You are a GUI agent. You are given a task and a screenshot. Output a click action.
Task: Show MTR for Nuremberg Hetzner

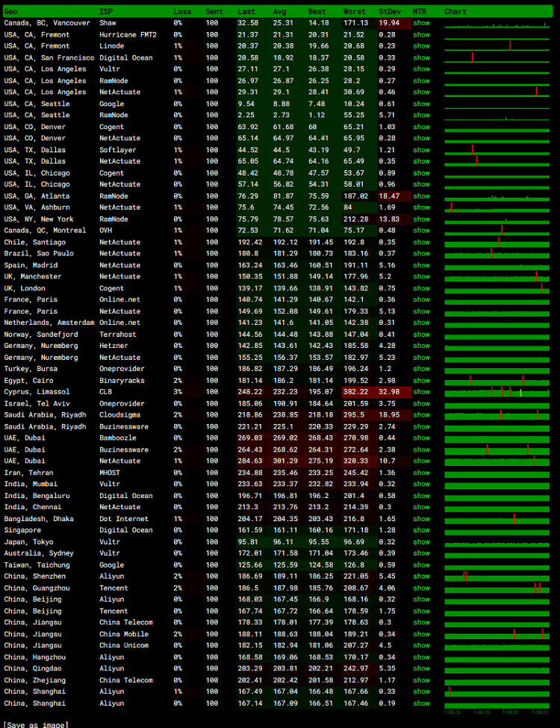pos(421,346)
